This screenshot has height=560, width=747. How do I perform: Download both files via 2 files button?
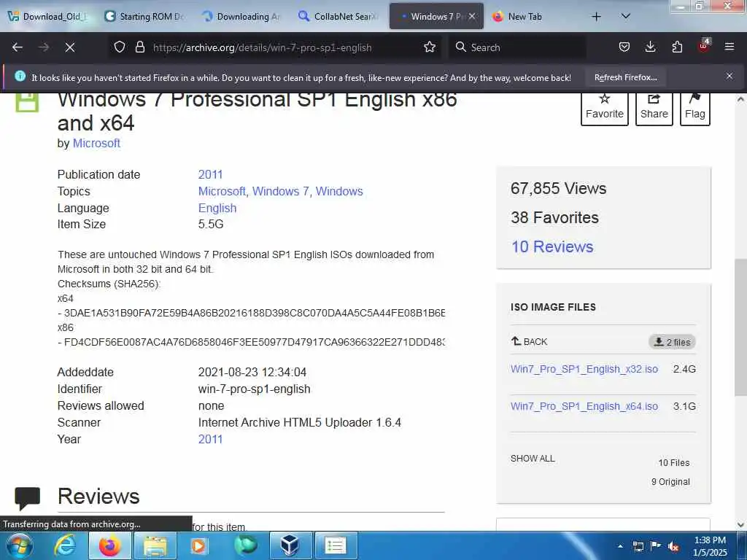tap(672, 342)
